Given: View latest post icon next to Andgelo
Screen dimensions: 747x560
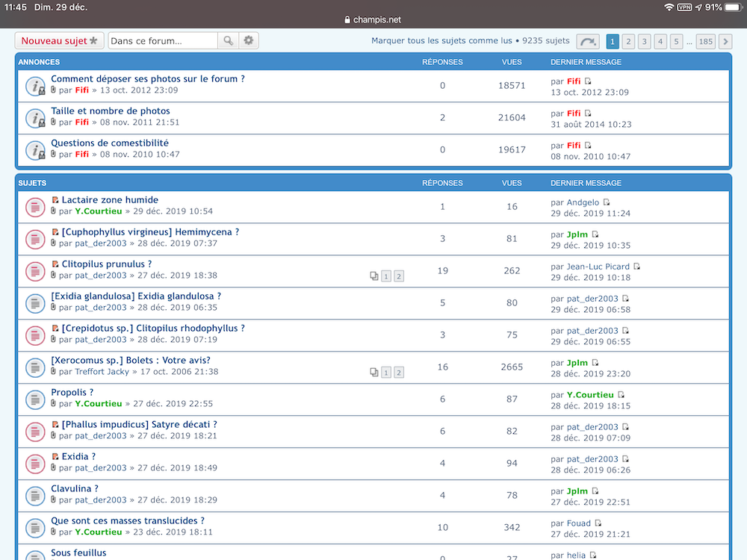Looking at the screenshot, I should click(607, 202).
